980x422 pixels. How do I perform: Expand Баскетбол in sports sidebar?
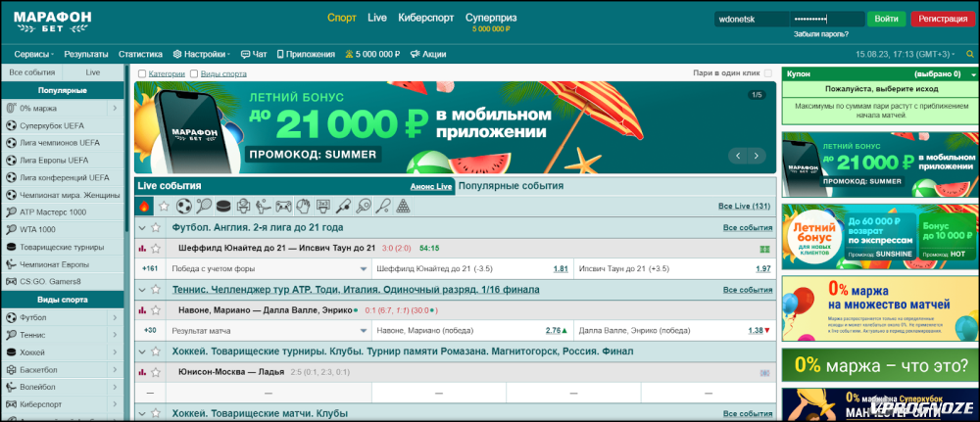click(115, 369)
